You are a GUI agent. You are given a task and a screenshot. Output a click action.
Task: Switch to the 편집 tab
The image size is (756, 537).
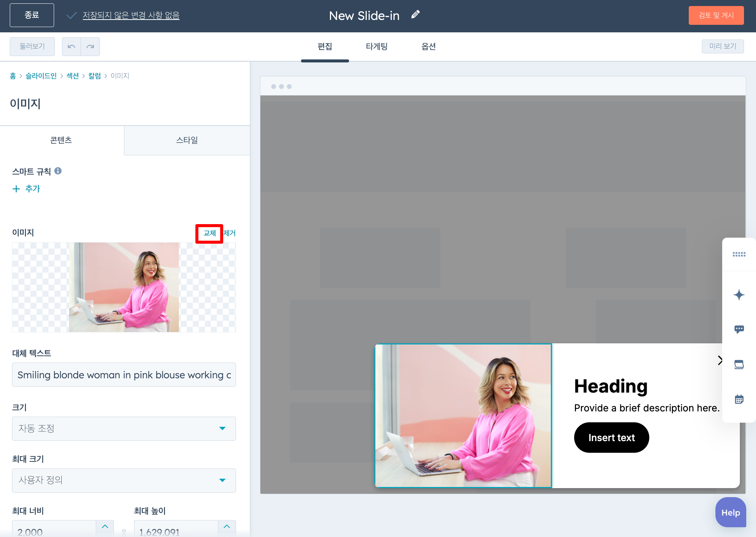point(325,47)
